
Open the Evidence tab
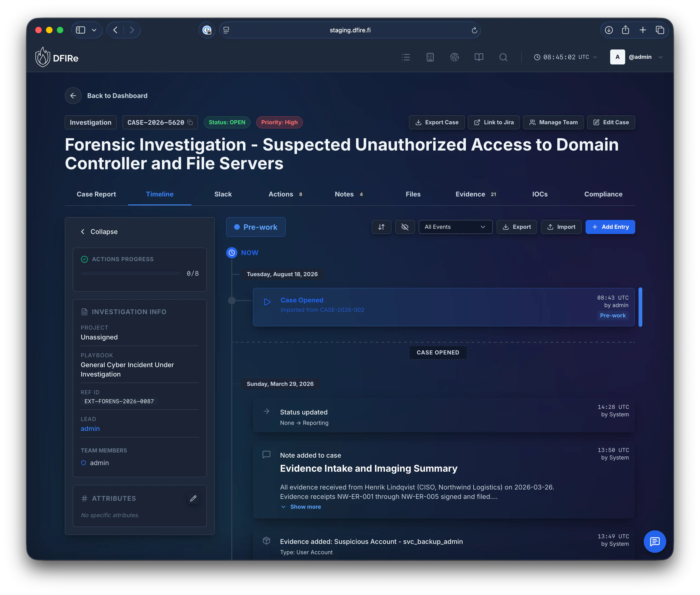476,194
